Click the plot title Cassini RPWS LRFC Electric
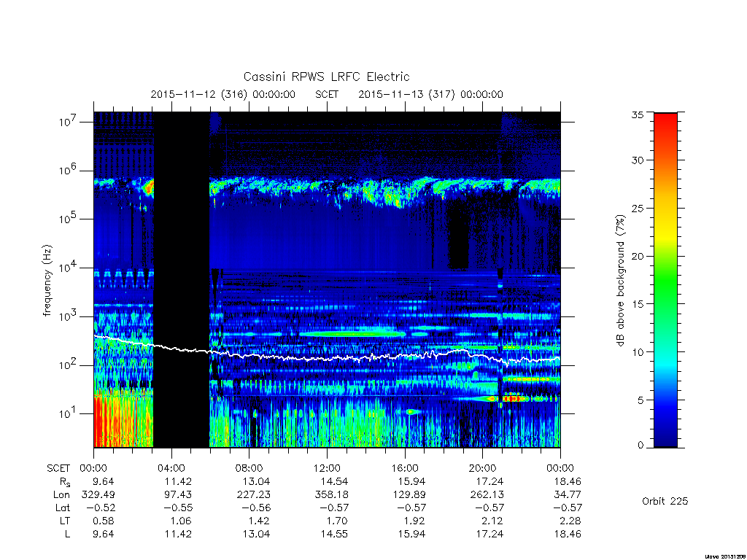Viewport: 747px width, 560px height. [326, 77]
